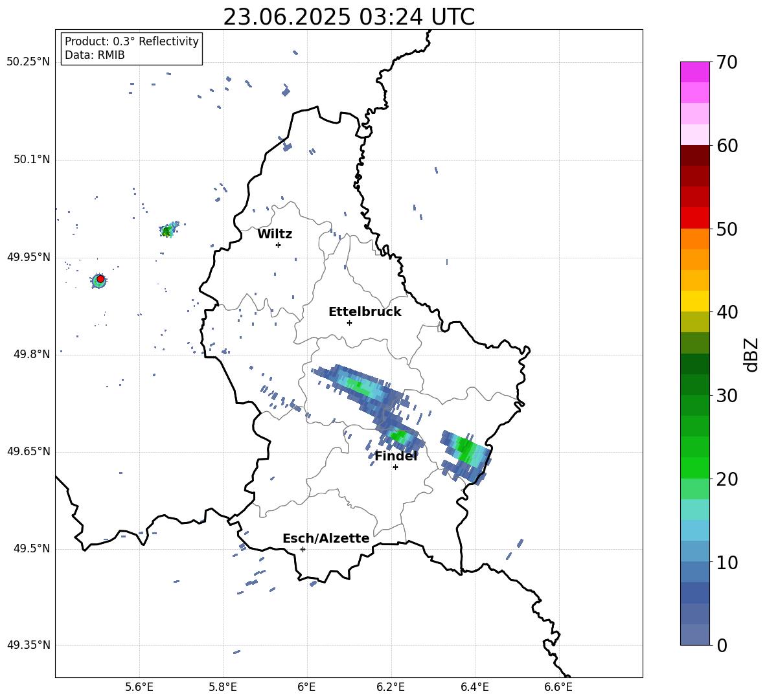This screenshot has height=700, width=767.
Task: Click the Esch/Alzette station cross marker
Action: point(303,549)
